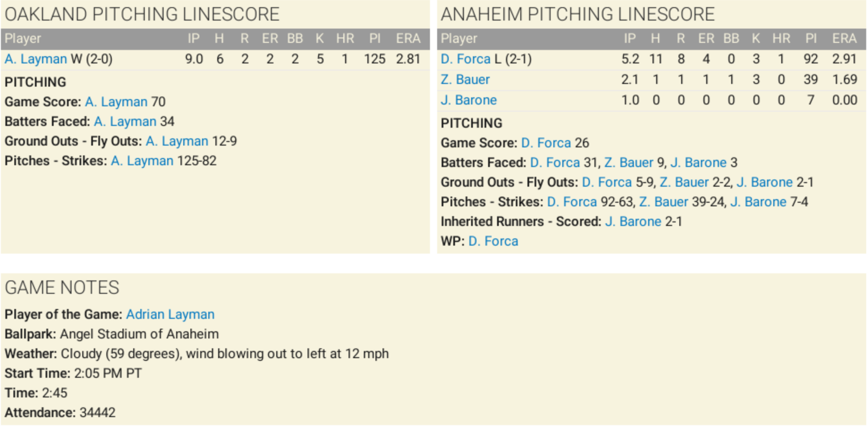Click IP column header in Anaheim table

pos(630,39)
